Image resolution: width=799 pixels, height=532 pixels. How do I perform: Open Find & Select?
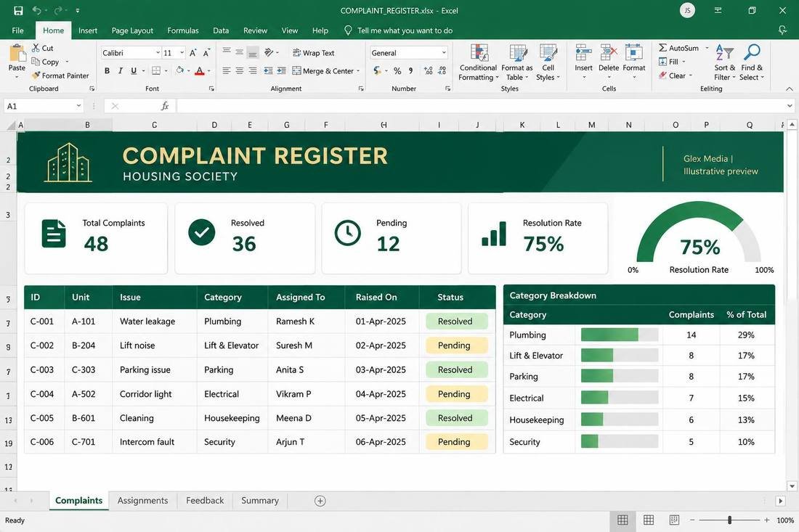pyautogui.click(x=752, y=62)
